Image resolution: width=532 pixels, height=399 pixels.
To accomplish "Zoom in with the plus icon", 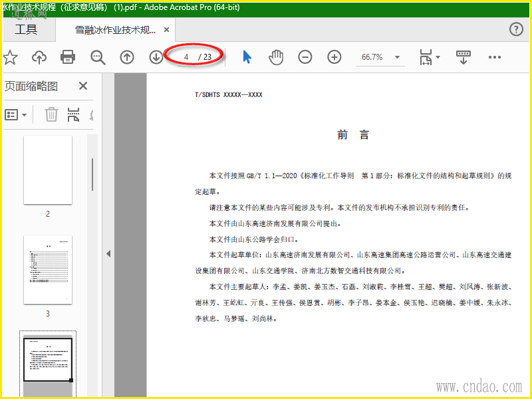I will coord(334,57).
